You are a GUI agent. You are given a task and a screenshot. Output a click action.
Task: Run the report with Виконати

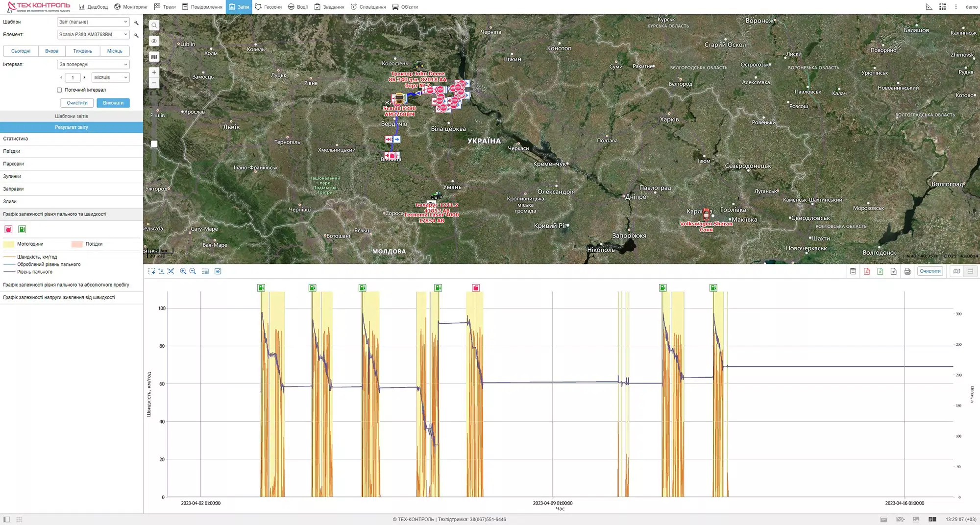click(113, 103)
